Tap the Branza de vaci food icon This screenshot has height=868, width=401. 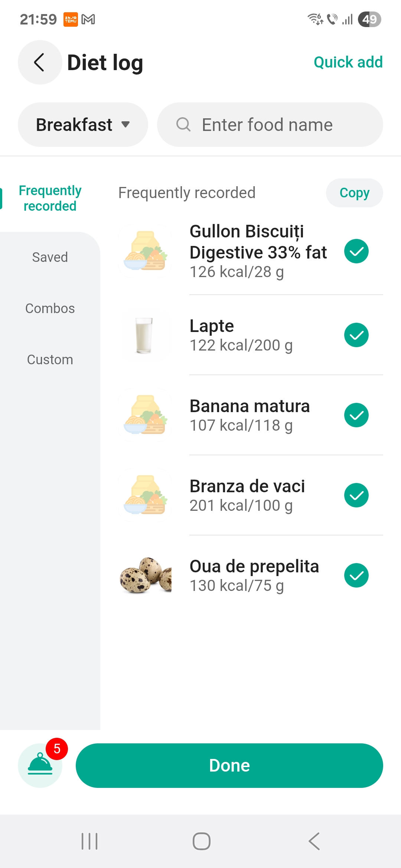(145, 496)
